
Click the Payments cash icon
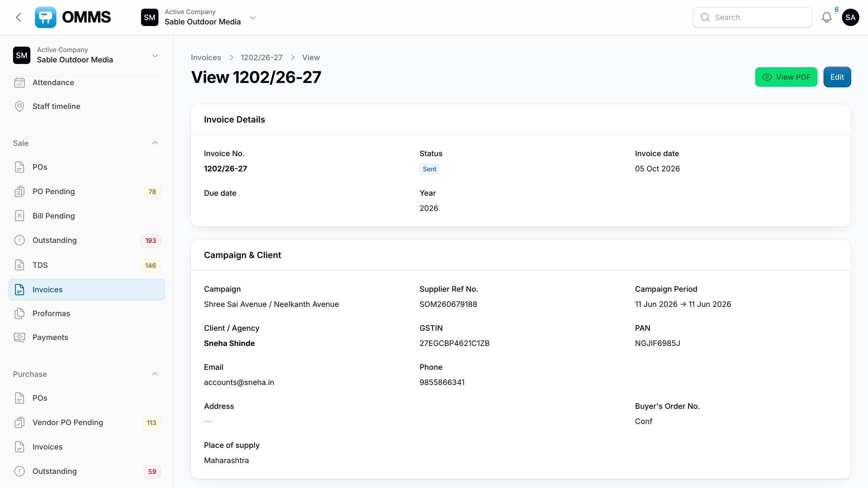tap(20, 337)
